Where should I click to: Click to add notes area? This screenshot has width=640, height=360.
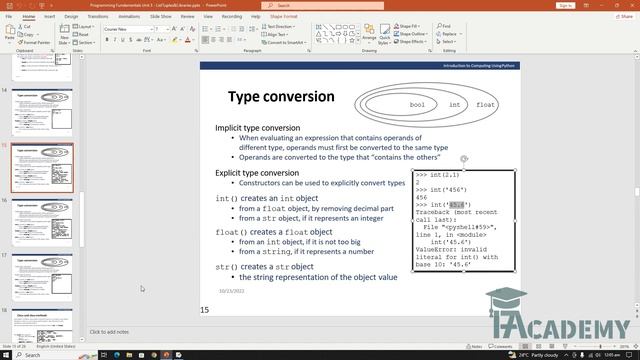109,332
